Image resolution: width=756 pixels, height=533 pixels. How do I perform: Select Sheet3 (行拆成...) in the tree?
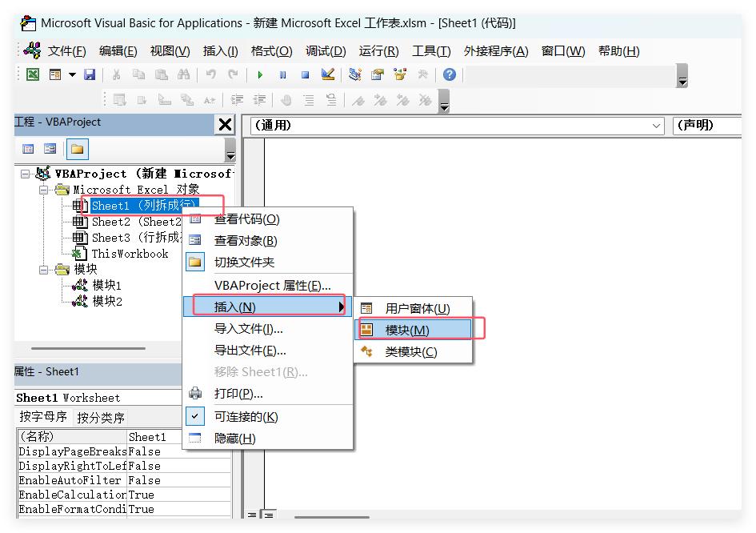137,238
